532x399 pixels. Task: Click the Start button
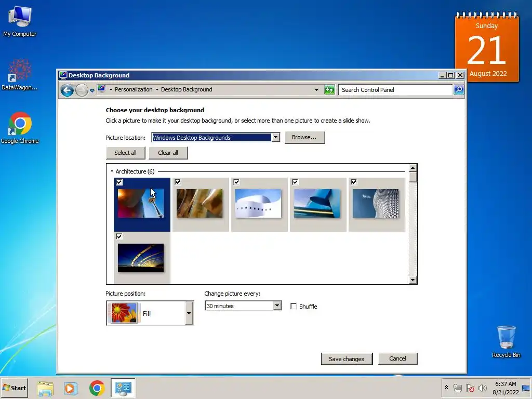[14, 388]
